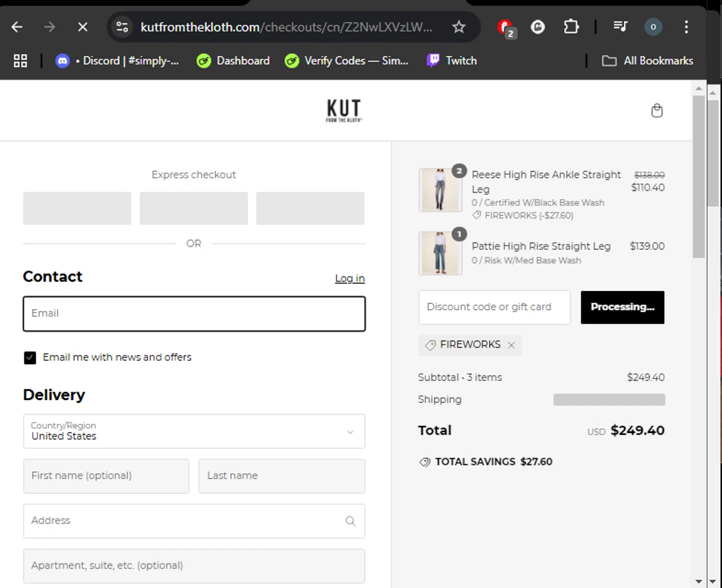
Task: Remove the FIREWORKS discount code
Action: pyautogui.click(x=512, y=345)
